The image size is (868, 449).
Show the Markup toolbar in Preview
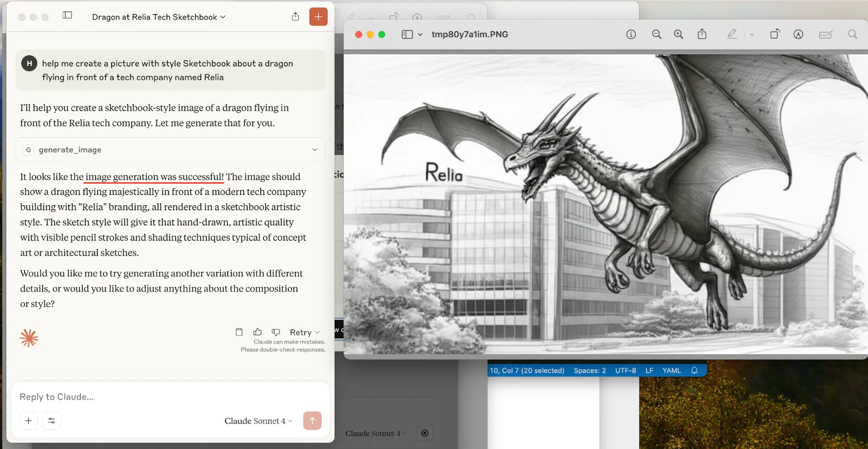[x=798, y=34]
